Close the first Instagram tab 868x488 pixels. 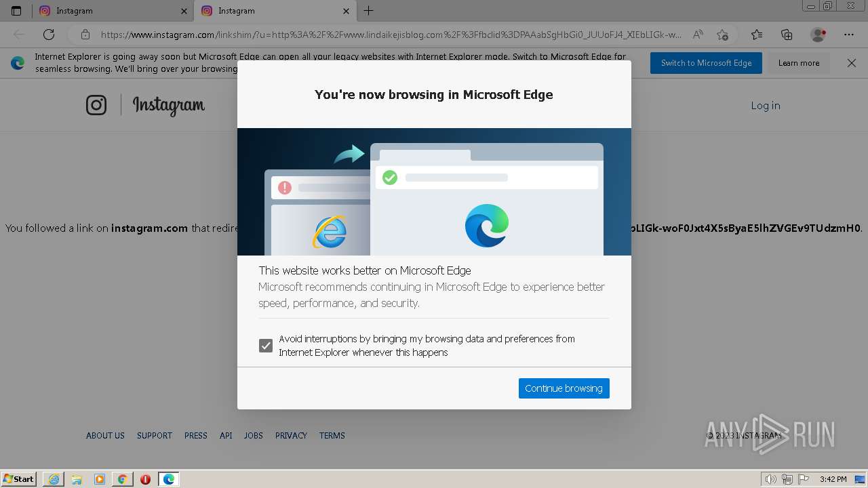pos(184,11)
